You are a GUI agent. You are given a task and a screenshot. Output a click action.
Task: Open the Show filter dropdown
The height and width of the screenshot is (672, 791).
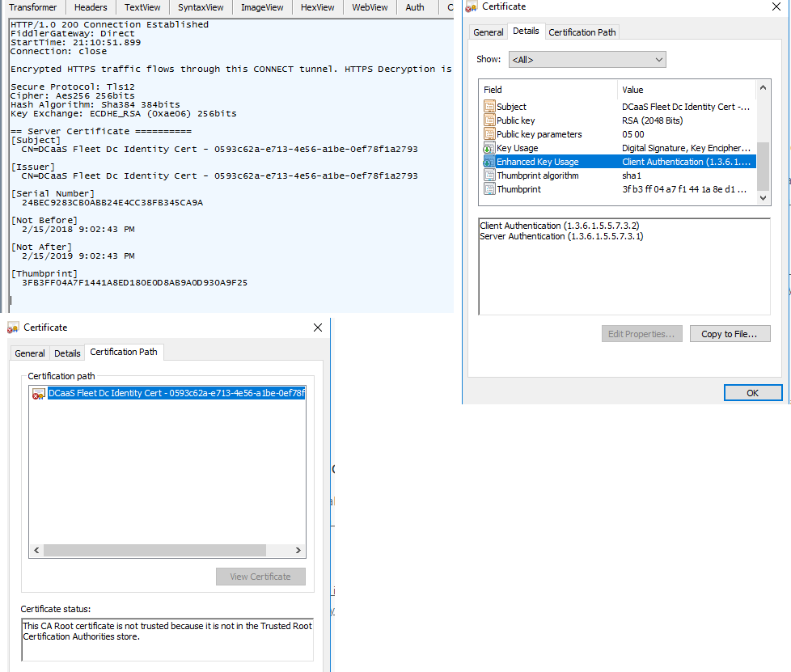[x=587, y=59]
